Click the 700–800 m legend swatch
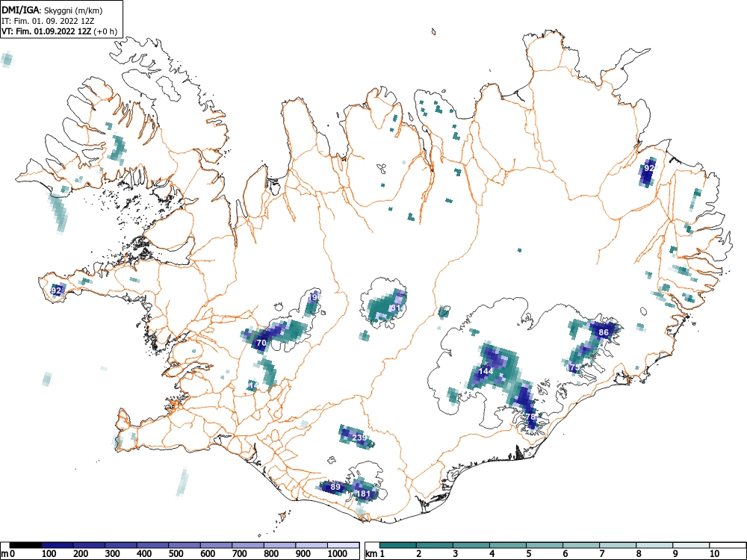The width and height of the screenshot is (747, 560). [248, 545]
